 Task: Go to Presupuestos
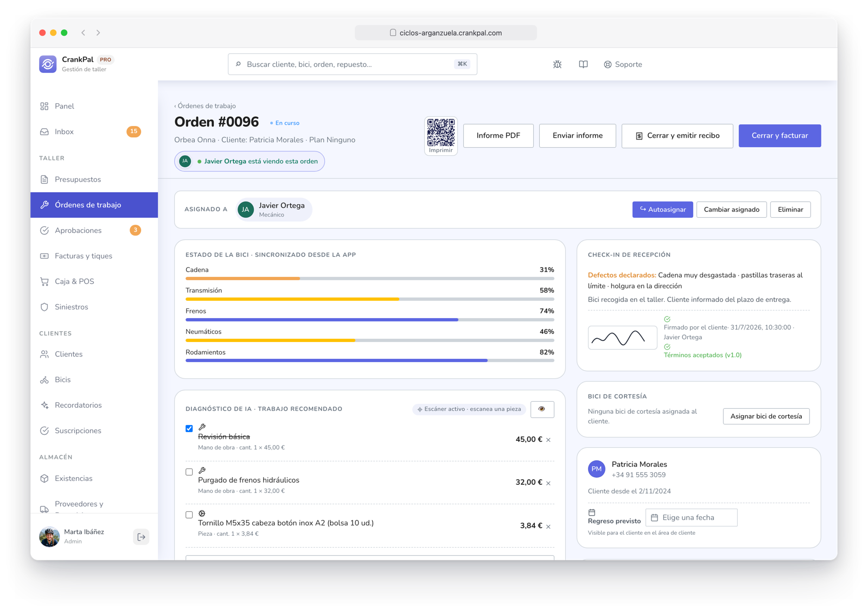[x=94, y=180]
